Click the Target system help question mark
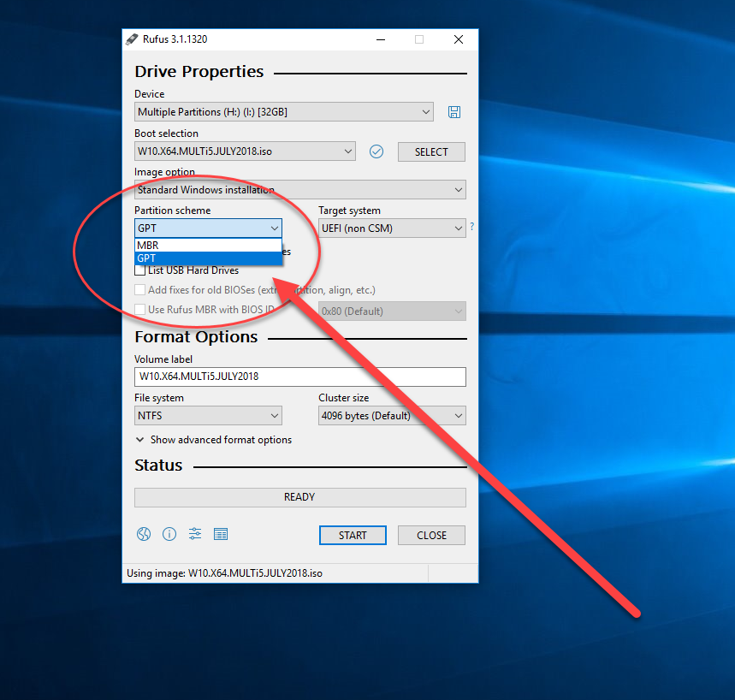This screenshot has height=700, width=735. point(472,227)
